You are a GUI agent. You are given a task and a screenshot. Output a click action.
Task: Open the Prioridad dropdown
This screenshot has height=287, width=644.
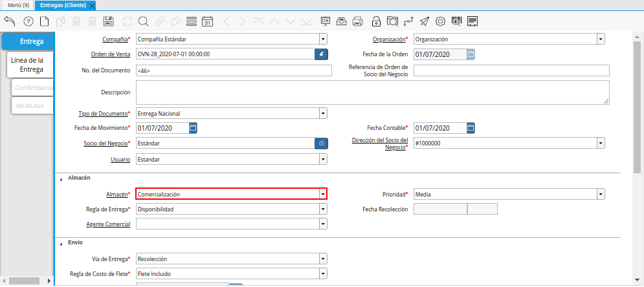601,194
